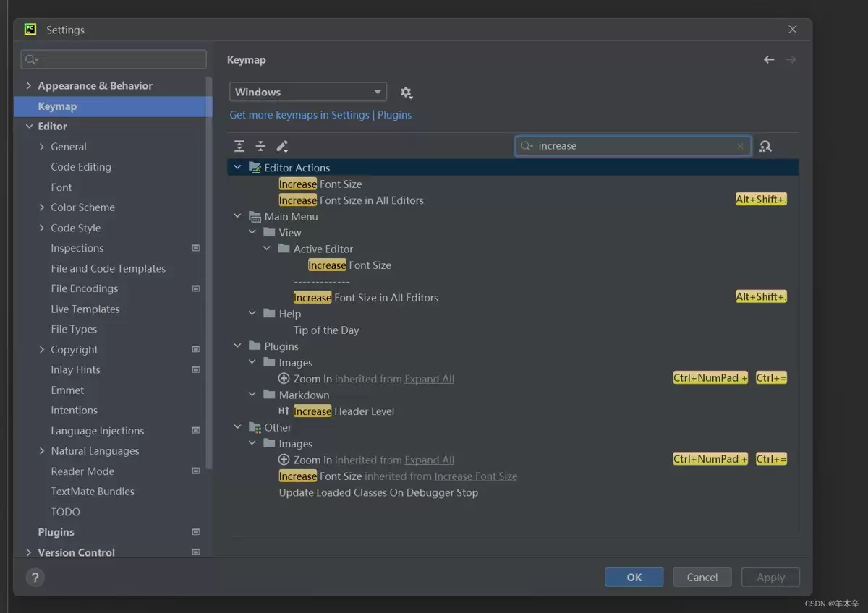The width and height of the screenshot is (868, 613).
Task: Click OK button
Action: [634, 577]
